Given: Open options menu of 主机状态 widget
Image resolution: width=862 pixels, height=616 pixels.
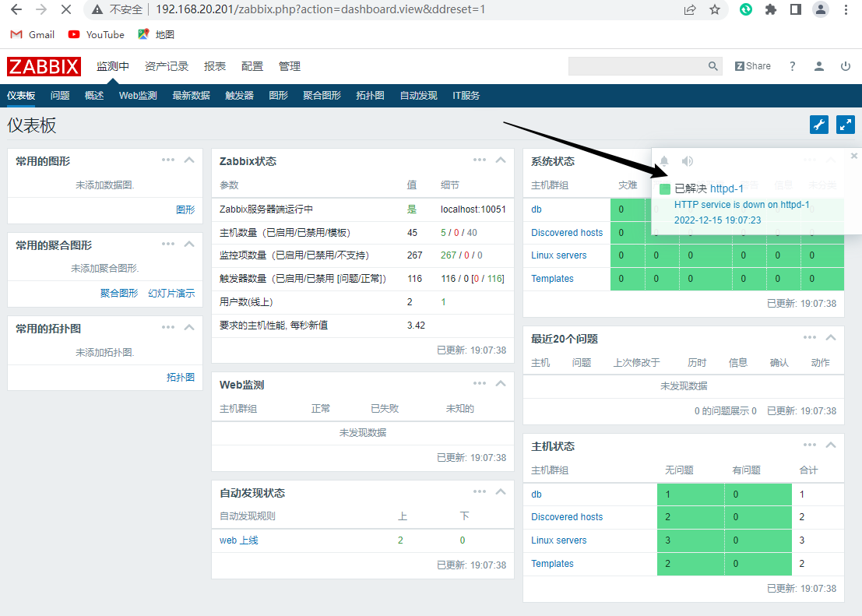Looking at the screenshot, I should (x=810, y=445).
